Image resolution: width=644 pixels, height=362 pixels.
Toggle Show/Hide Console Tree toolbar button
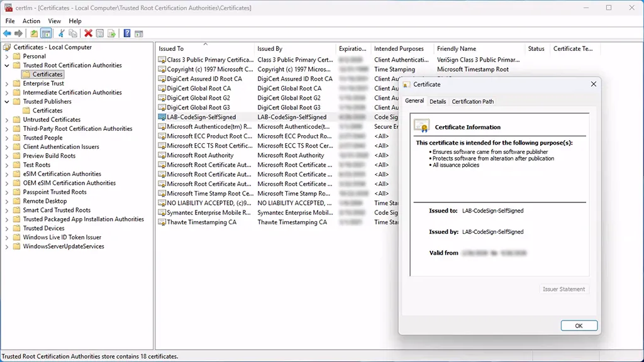tap(46, 34)
